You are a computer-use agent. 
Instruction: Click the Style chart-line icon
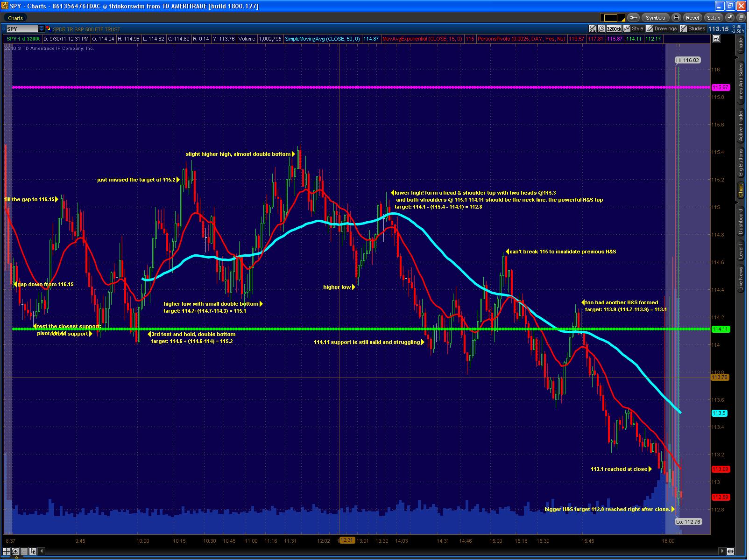point(627,28)
